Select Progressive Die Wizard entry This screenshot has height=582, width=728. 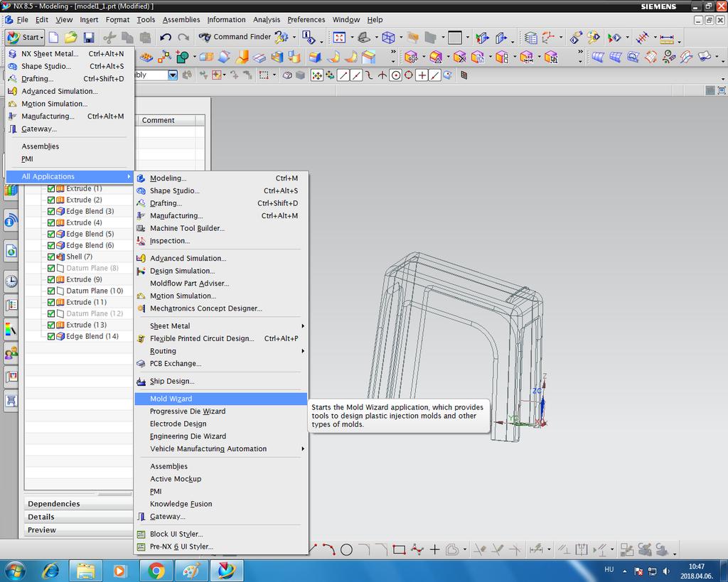tap(221, 411)
